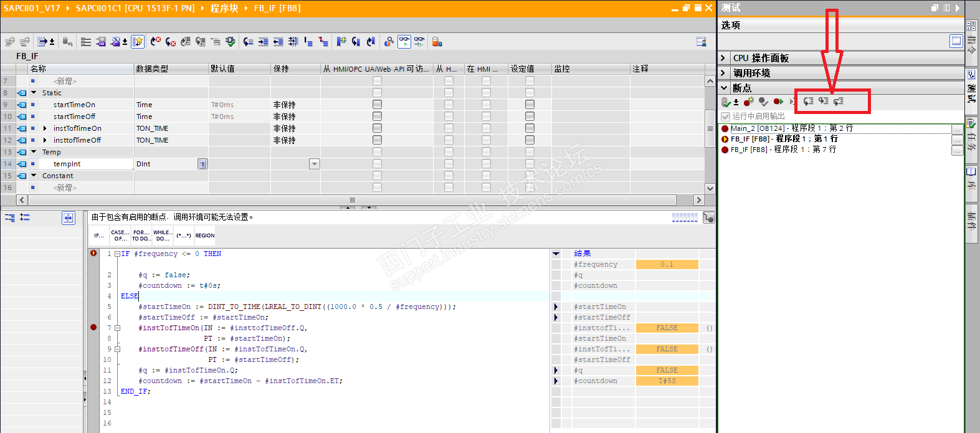
Task: Click the step into icon in breakpoints toolbar
Action: (824, 101)
